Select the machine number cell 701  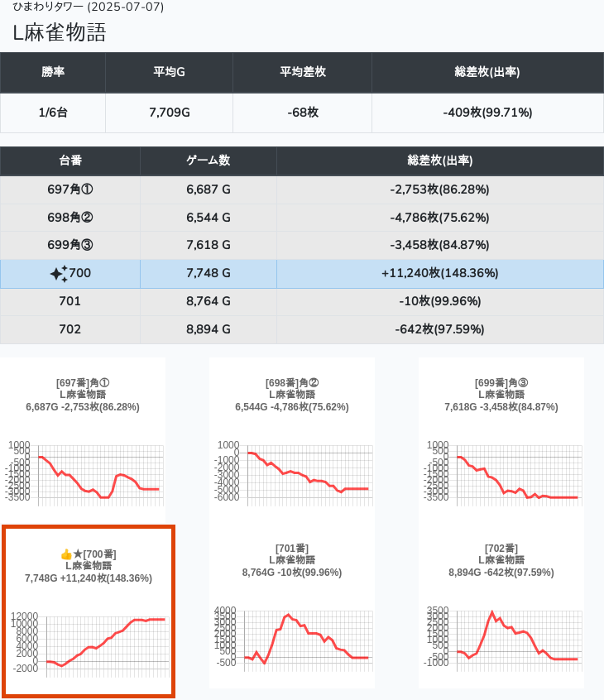[x=70, y=301]
